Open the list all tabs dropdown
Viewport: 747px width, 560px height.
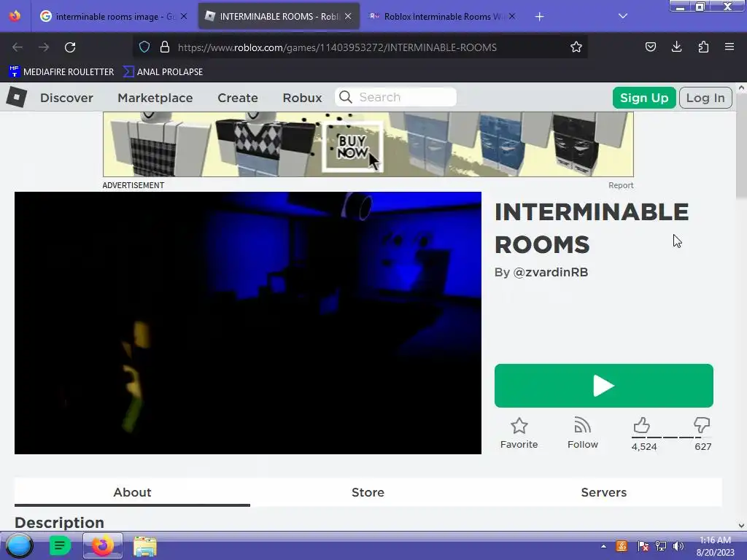tap(623, 16)
